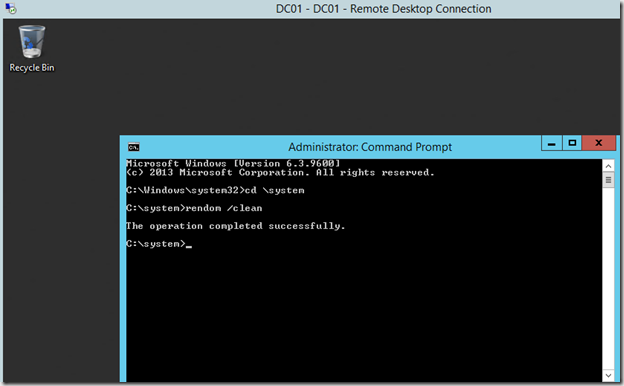
Task: Close the Administrator: Command Prompt window
Action: pos(599,143)
